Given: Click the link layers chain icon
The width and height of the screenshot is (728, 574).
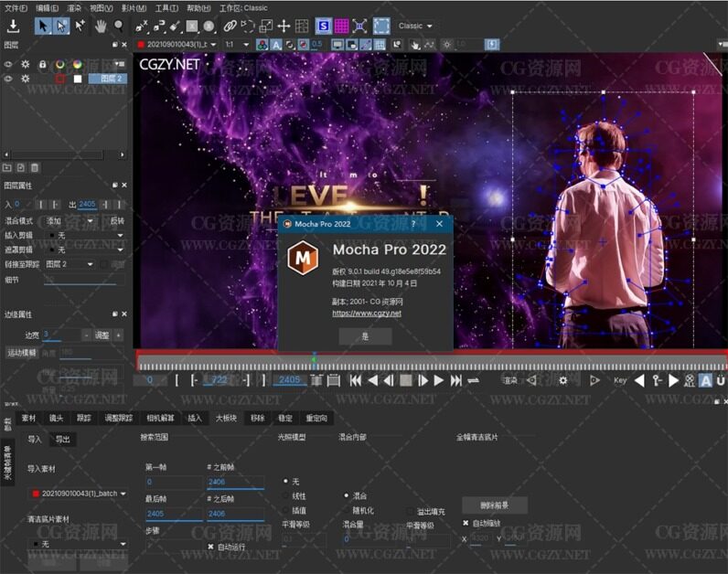Looking at the screenshot, I should click(x=231, y=26).
